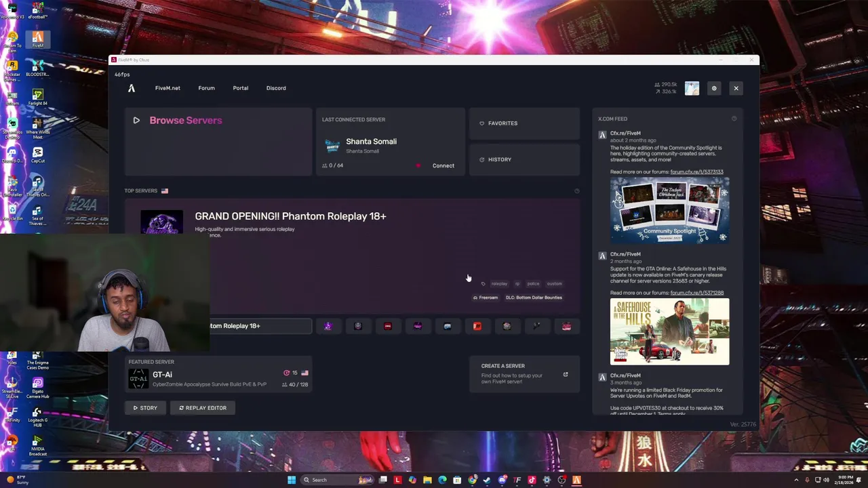Viewport: 868px width, 488px height.
Task: Open the Replay Editor
Action: [203, 408]
